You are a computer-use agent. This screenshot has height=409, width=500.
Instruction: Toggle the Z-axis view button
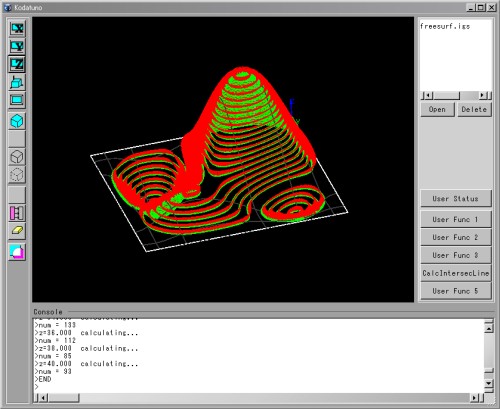click(x=17, y=64)
